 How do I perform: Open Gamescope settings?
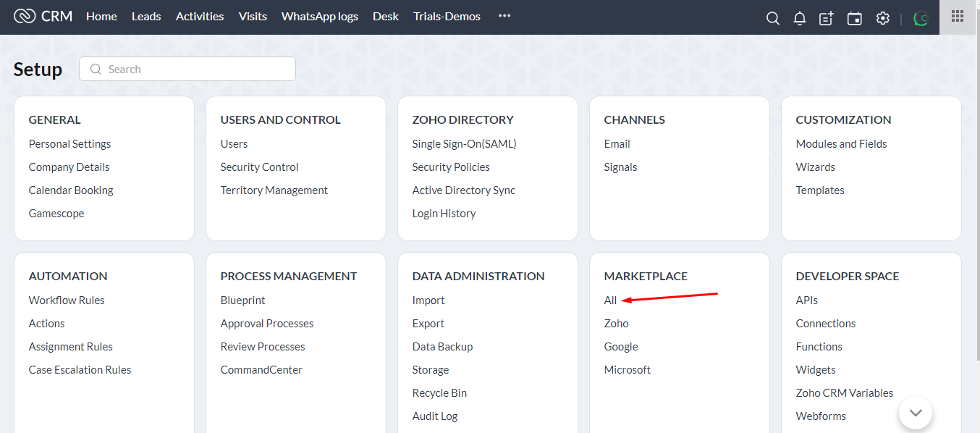tap(56, 214)
